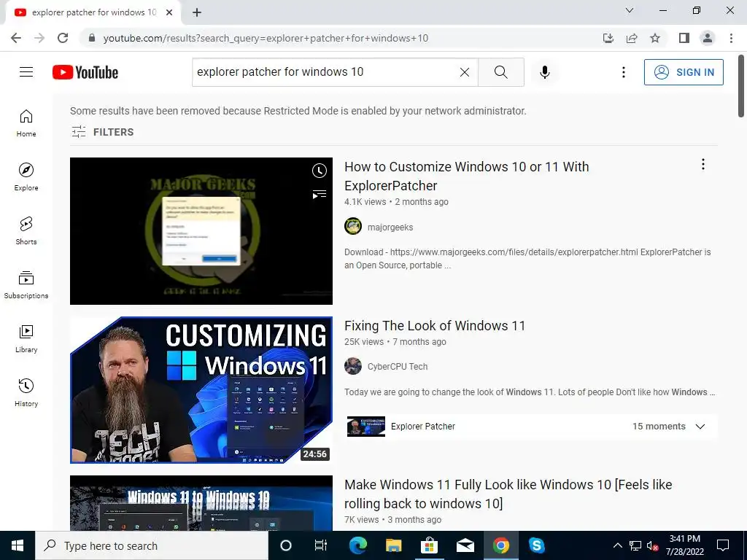Open Subscriptions in the sidebar
The height and width of the screenshot is (560, 747).
coord(26,285)
